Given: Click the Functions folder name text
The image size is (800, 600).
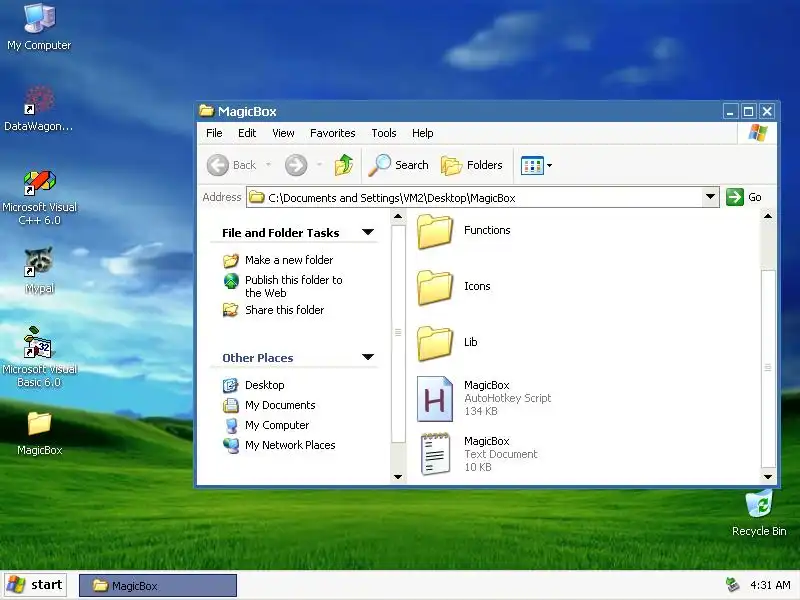Looking at the screenshot, I should coord(487,230).
